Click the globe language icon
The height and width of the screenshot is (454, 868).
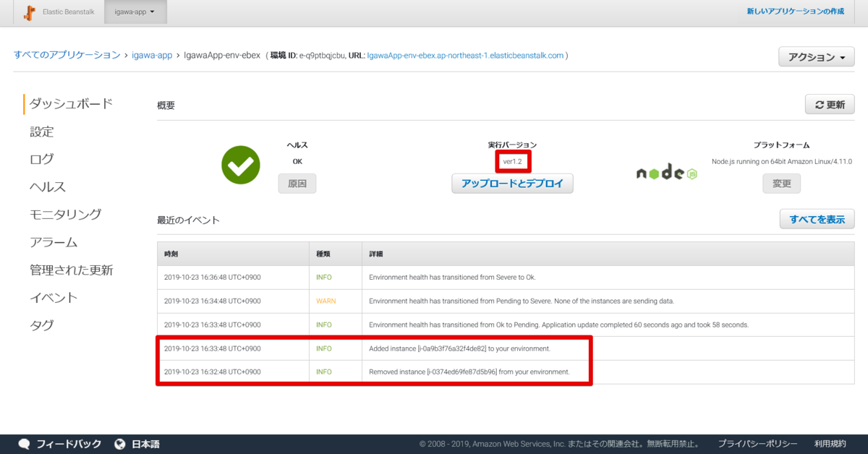(119, 444)
